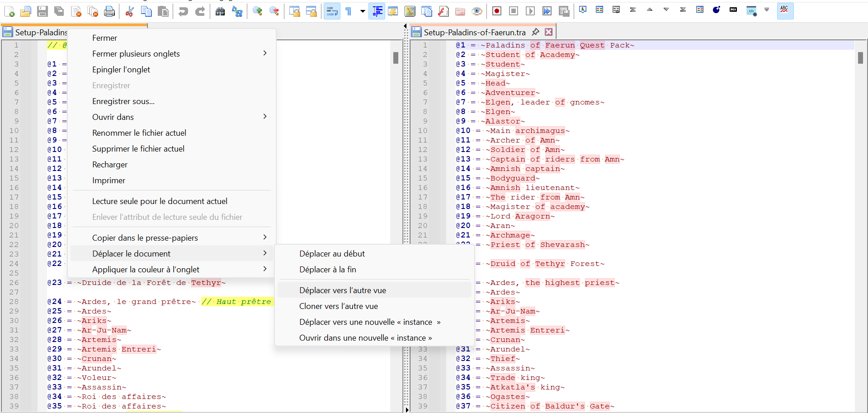Close the Setup-Paladins-of-Faerun.tra tab
Screen dimensions: 868x413
pyautogui.click(x=548, y=32)
